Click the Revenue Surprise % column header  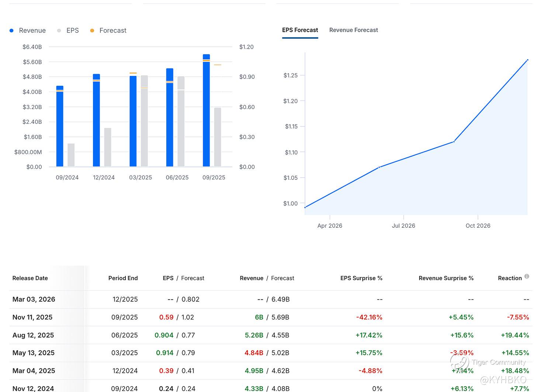tap(446, 278)
